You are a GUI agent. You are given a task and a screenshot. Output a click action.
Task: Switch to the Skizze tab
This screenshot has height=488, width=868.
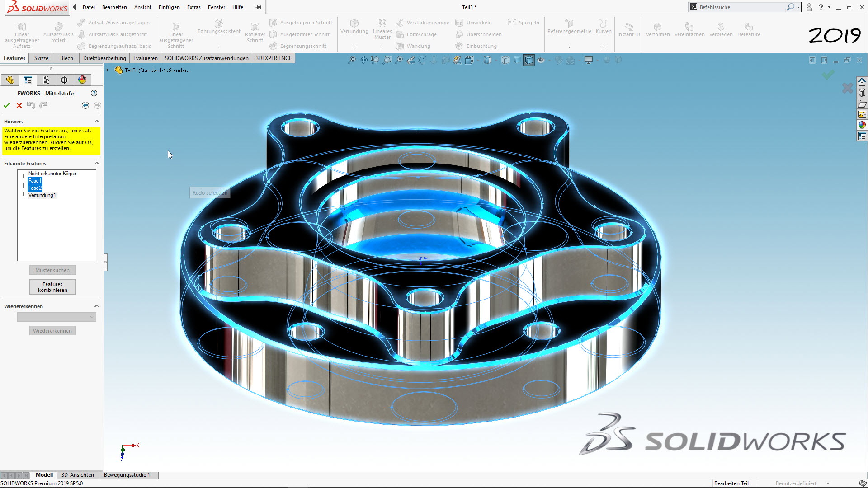(41, 58)
